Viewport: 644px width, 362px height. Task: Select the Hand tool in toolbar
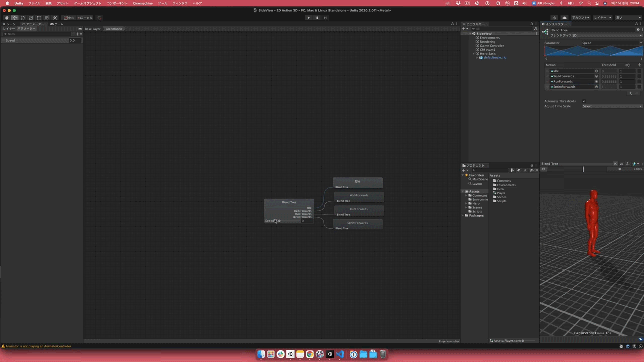[x=7, y=18]
